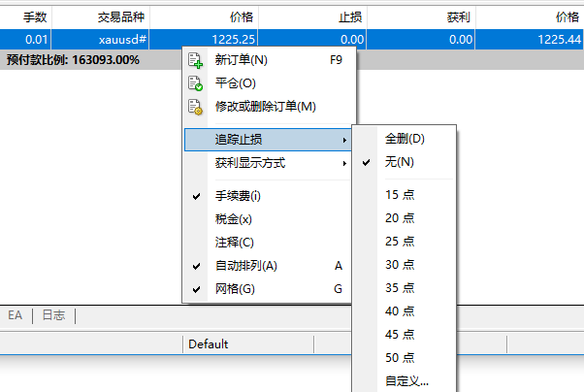Set trailing stop to 15 点
The image size is (584, 392).
pos(400,194)
